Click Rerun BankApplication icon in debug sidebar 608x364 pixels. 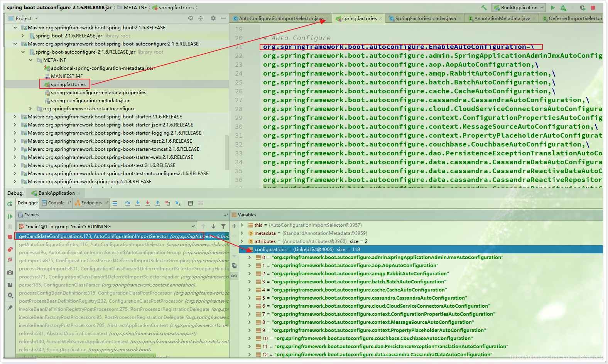pyautogui.click(x=10, y=204)
